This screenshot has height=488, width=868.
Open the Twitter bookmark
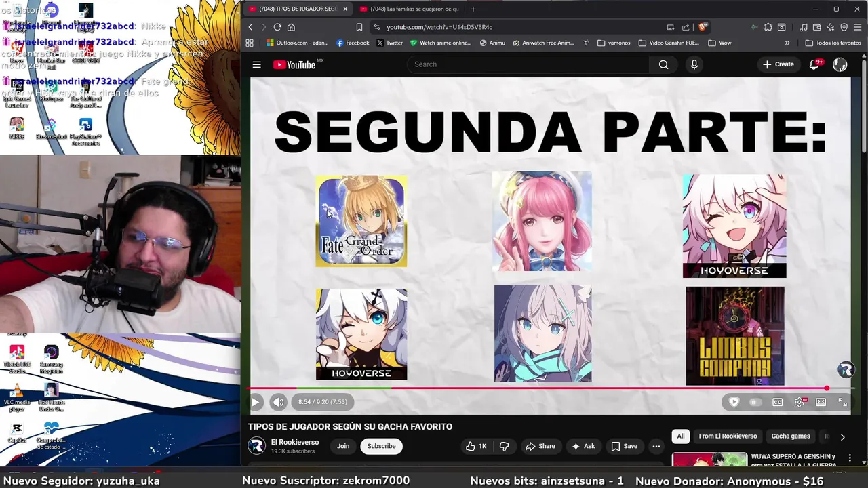coord(389,43)
